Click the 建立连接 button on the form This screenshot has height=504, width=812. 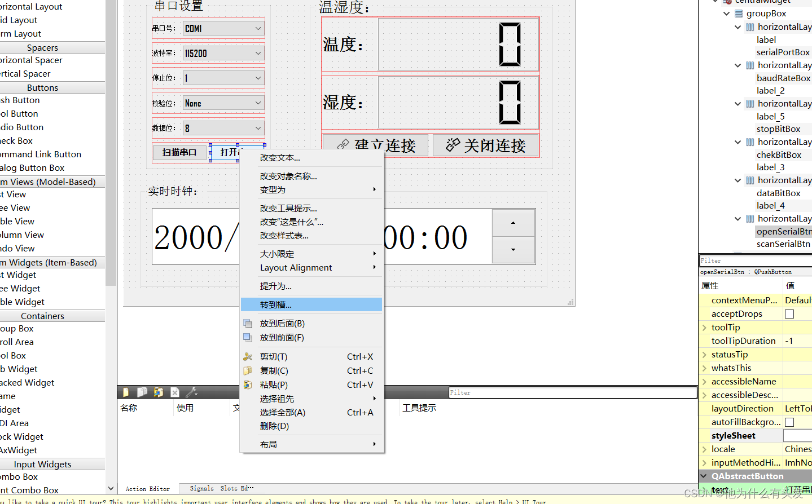374,145
